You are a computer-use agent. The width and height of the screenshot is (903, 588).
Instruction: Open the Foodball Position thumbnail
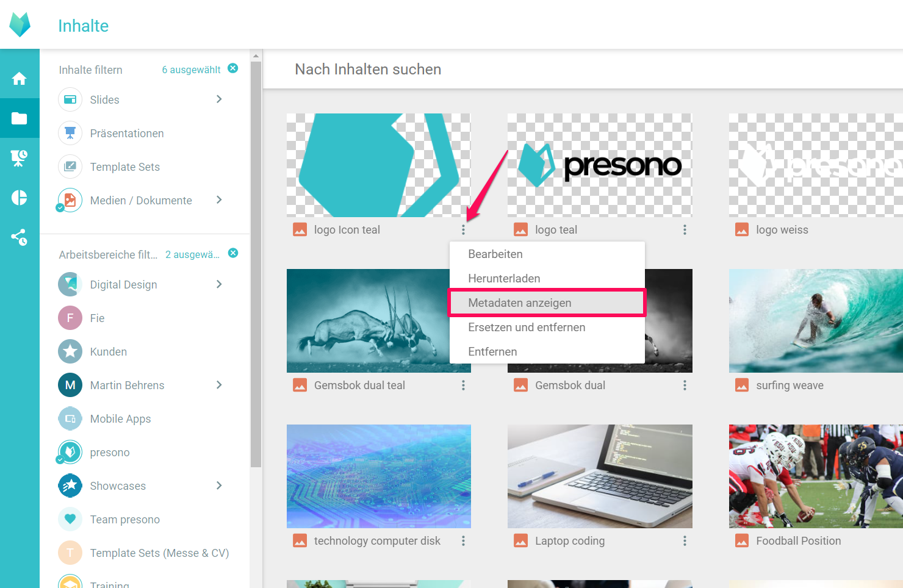tap(816, 476)
